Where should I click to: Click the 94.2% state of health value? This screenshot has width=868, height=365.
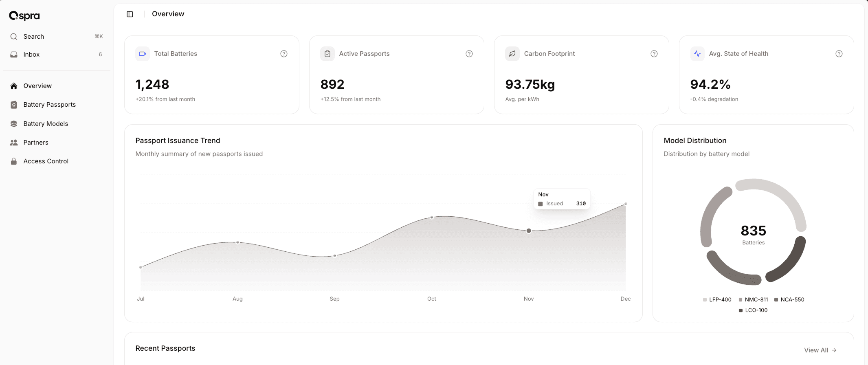tap(710, 84)
